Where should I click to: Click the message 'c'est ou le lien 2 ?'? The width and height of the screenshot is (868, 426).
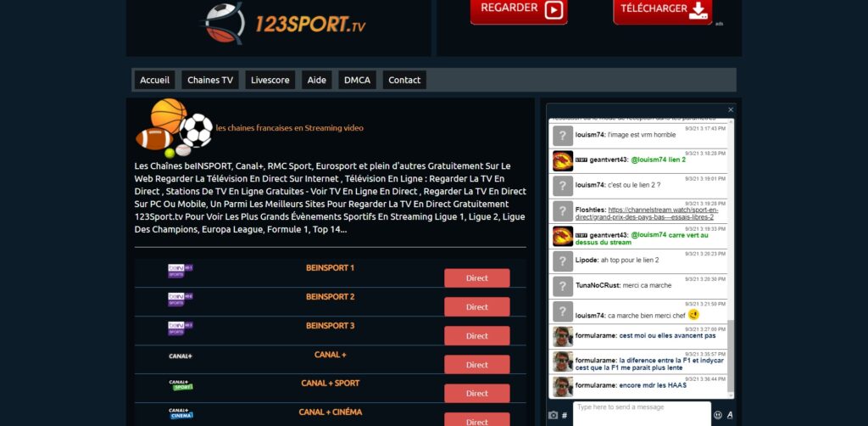point(634,185)
